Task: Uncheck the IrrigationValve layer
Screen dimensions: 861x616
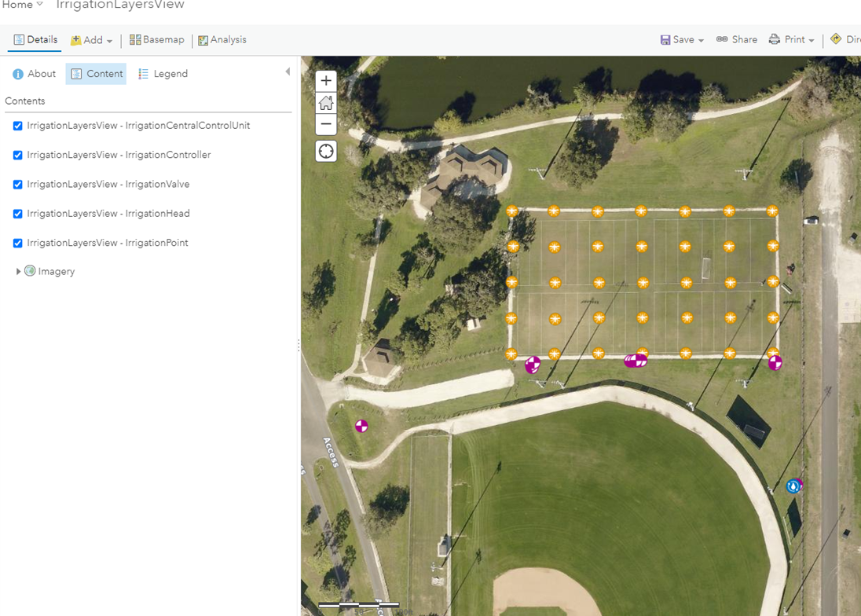Action: [x=17, y=185]
